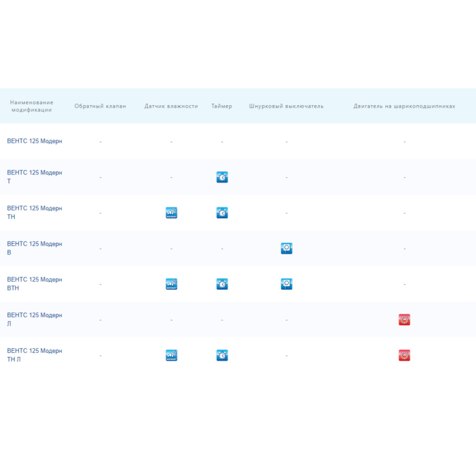Click the Наименование модификации column header
476x476 pixels.
click(31, 106)
